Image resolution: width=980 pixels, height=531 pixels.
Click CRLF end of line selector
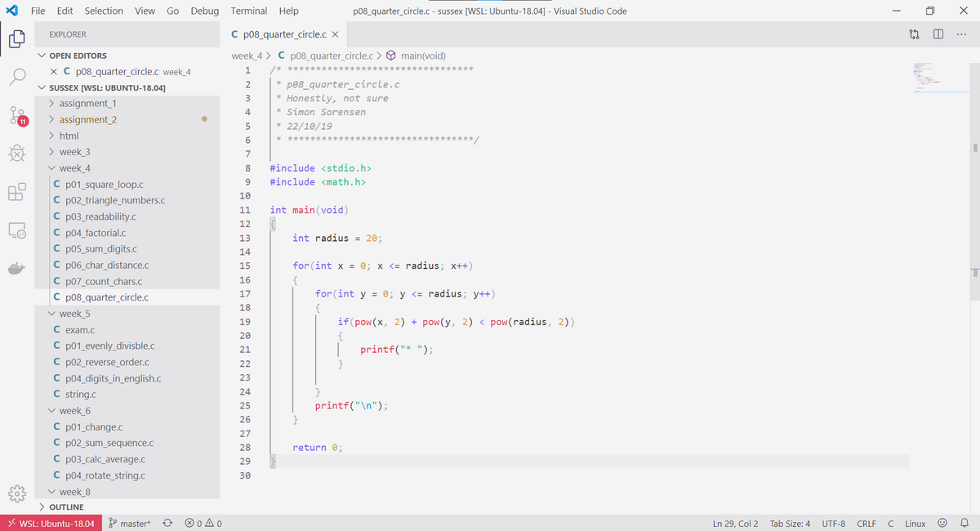pyautogui.click(x=866, y=524)
